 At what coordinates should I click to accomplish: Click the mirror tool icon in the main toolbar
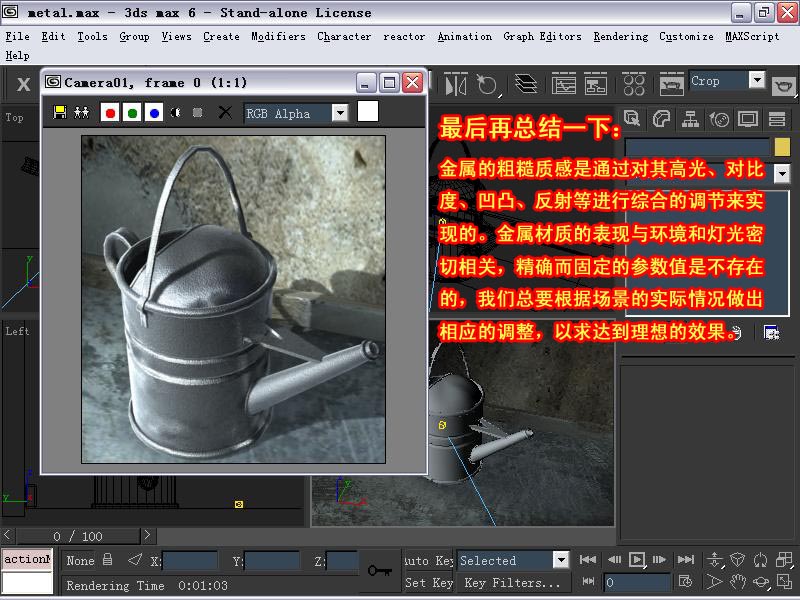(x=456, y=83)
